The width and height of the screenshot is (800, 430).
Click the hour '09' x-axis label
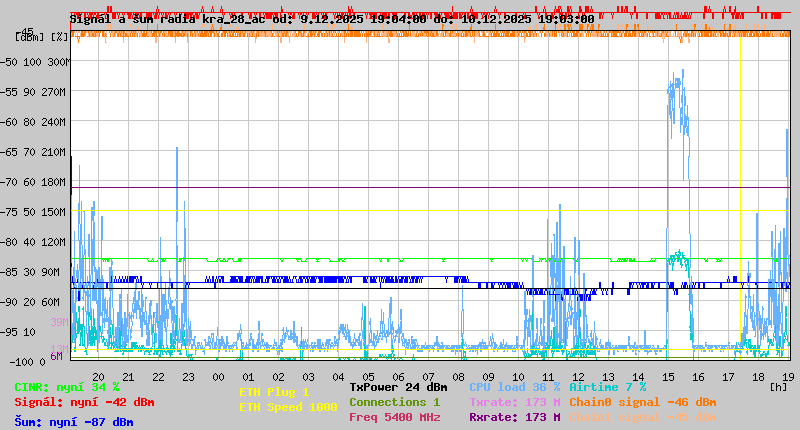point(489,377)
